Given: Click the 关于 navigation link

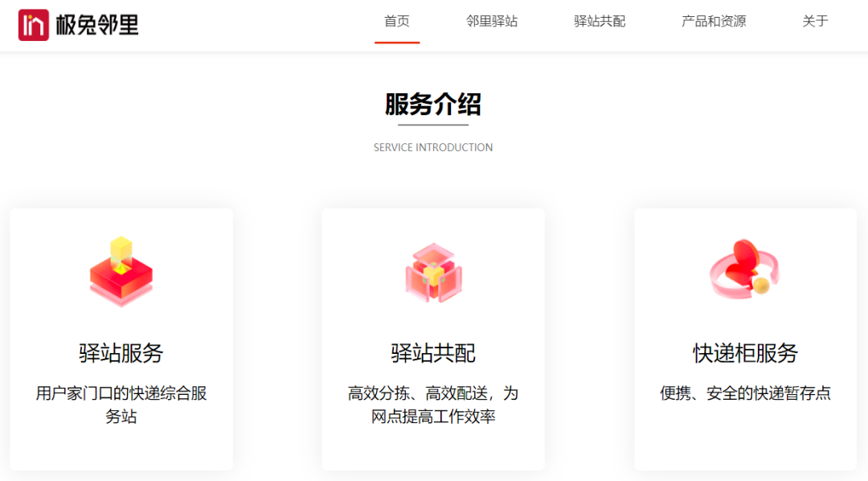Looking at the screenshot, I should point(815,22).
